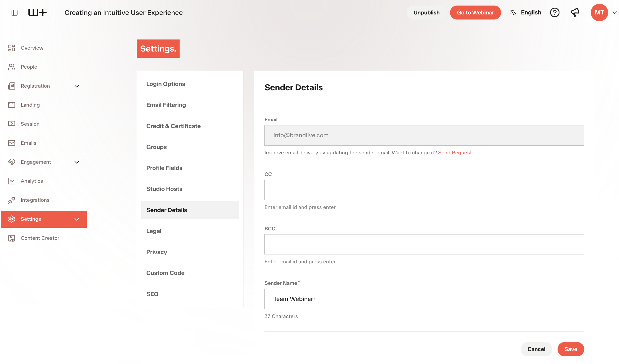The width and height of the screenshot is (619, 364).
Task: Click the Unpublish button
Action: [426, 13]
